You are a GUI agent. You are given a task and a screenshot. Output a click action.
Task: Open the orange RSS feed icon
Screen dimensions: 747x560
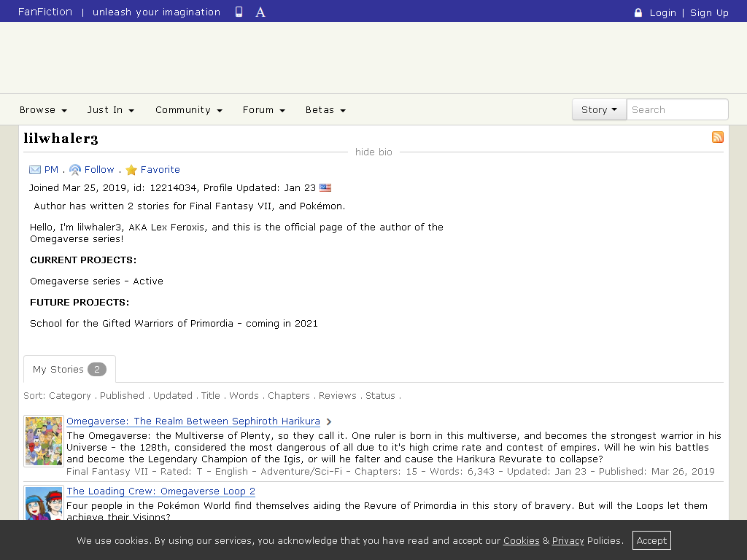(x=718, y=137)
